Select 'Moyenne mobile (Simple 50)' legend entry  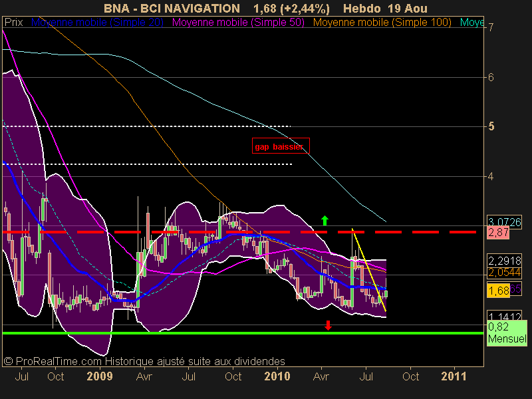tap(238, 23)
